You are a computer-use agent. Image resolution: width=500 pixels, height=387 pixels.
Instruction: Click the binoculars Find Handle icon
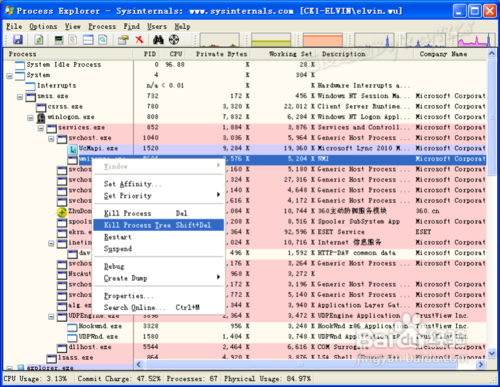click(158, 40)
